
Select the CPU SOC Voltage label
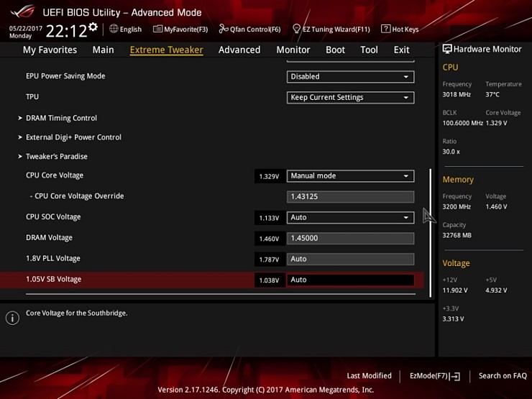pyautogui.click(x=53, y=217)
